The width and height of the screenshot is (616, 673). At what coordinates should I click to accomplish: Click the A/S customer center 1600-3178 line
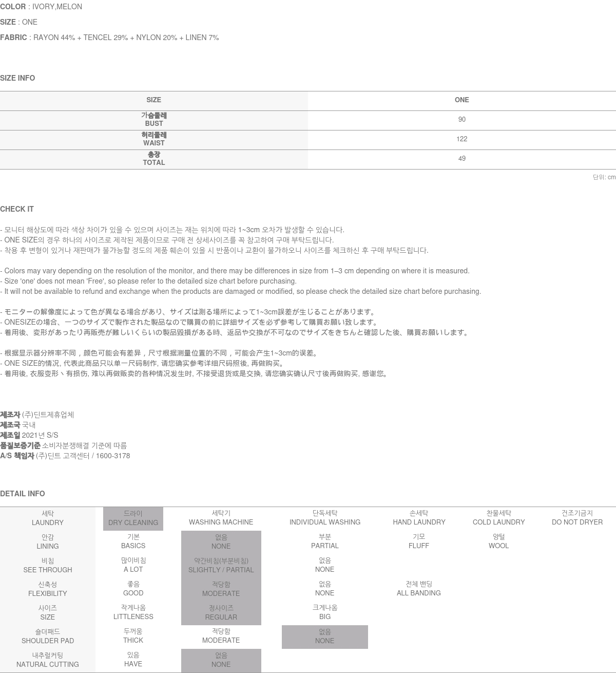(x=65, y=456)
